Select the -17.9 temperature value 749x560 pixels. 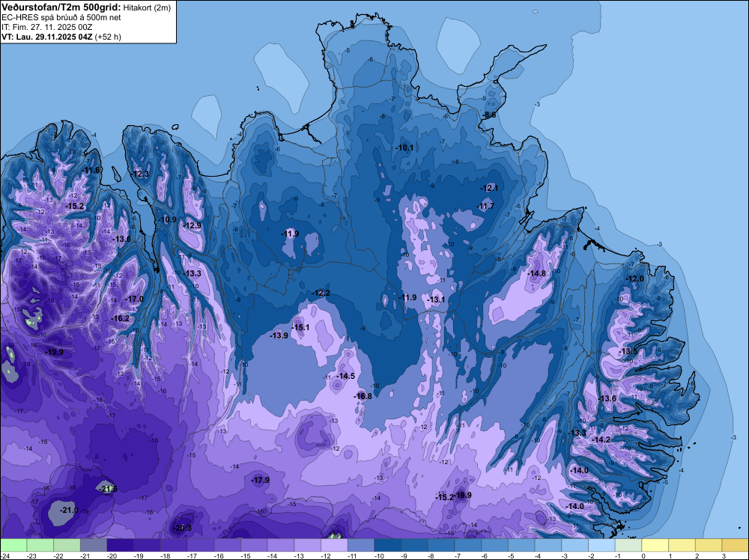tap(261, 480)
